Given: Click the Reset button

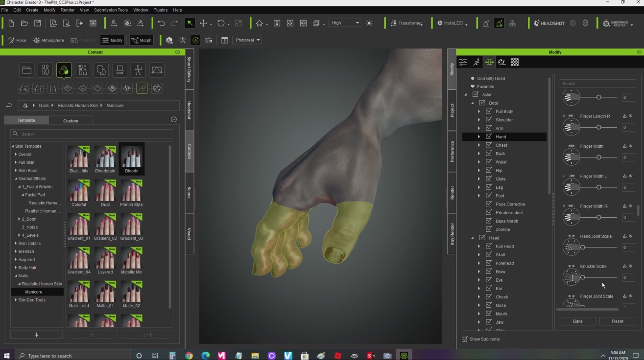Looking at the screenshot, I should click(618, 321).
